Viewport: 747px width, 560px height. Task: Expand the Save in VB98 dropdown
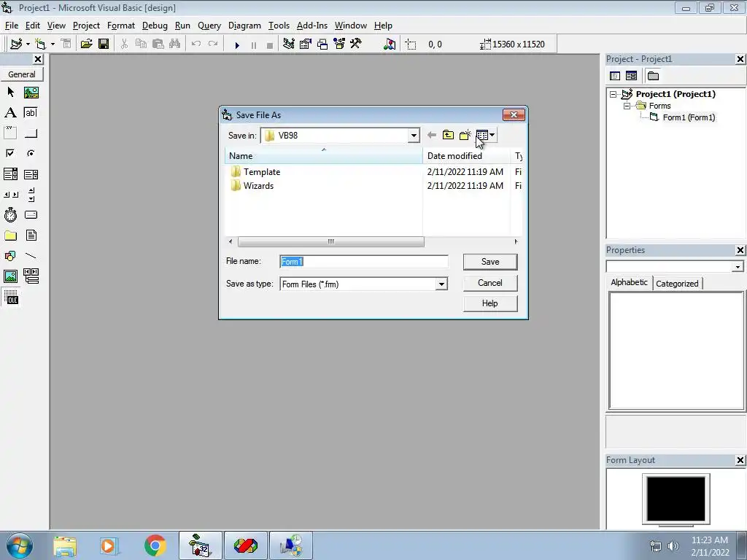[x=414, y=136]
